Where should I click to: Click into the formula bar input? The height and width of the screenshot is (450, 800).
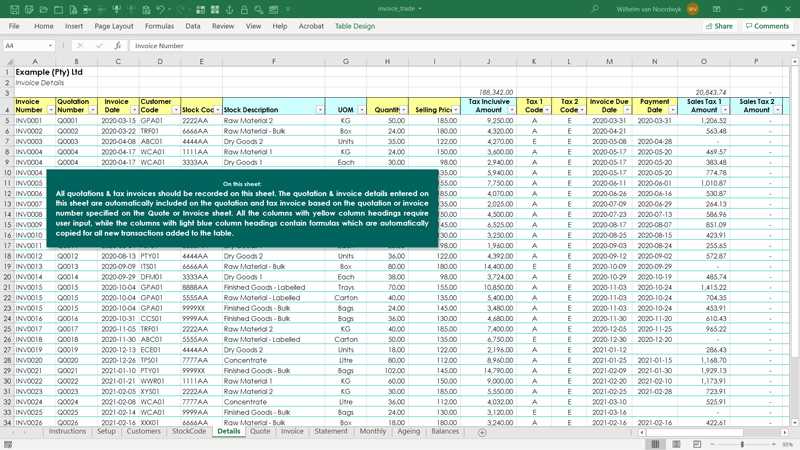pyautogui.click(x=459, y=45)
